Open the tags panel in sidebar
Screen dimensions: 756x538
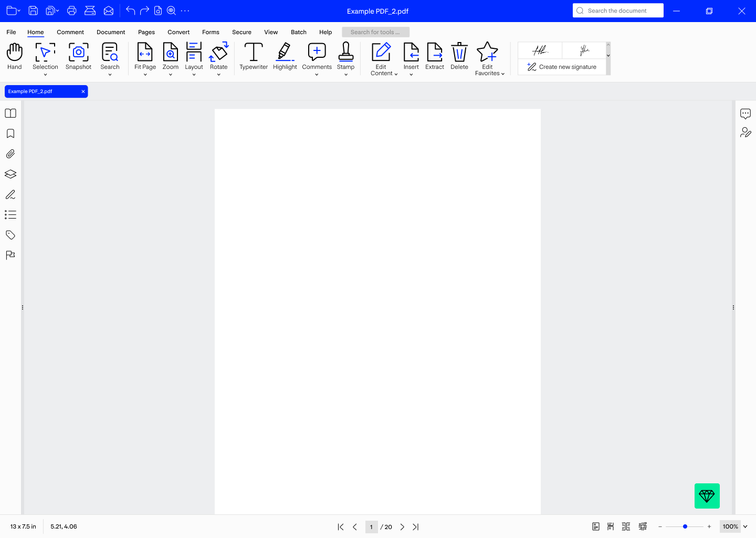coord(10,235)
